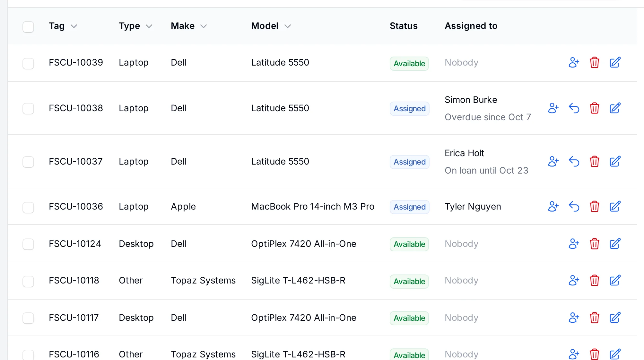Image resolution: width=644 pixels, height=360 pixels.
Task: Check in asset FSCU-10037 via return arrow
Action: click(x=574, y=161)
